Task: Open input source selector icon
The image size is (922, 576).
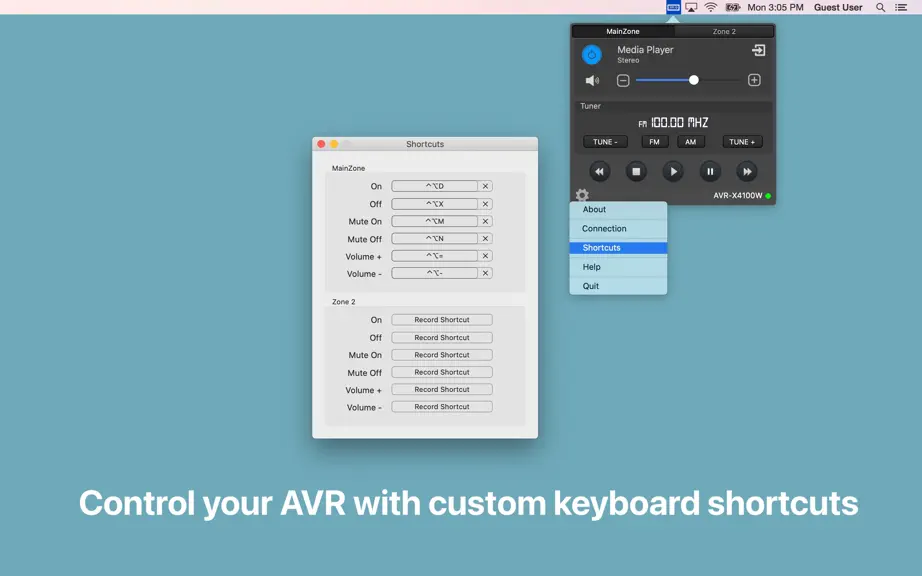Action: coord(759,51)
